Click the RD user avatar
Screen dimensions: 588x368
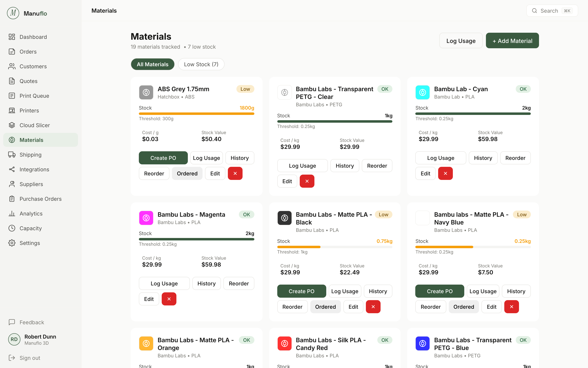pyautogui.click(x=14, y=340)
